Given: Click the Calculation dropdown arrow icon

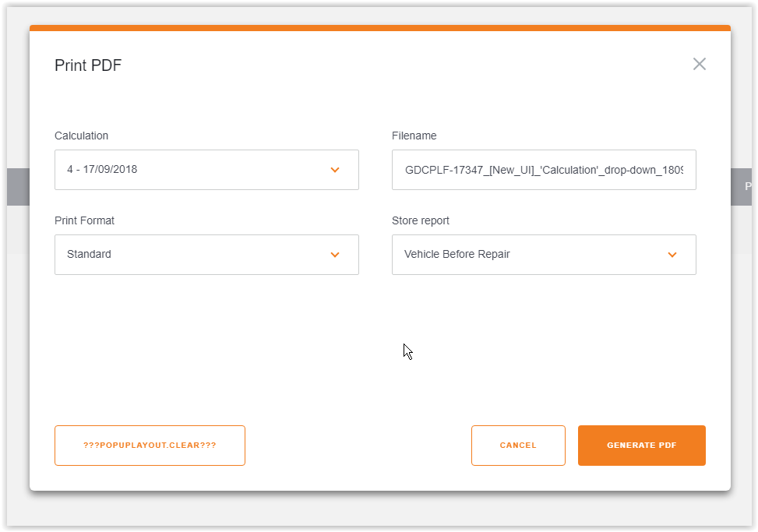Looking at the screenshot, I should 335,170.
